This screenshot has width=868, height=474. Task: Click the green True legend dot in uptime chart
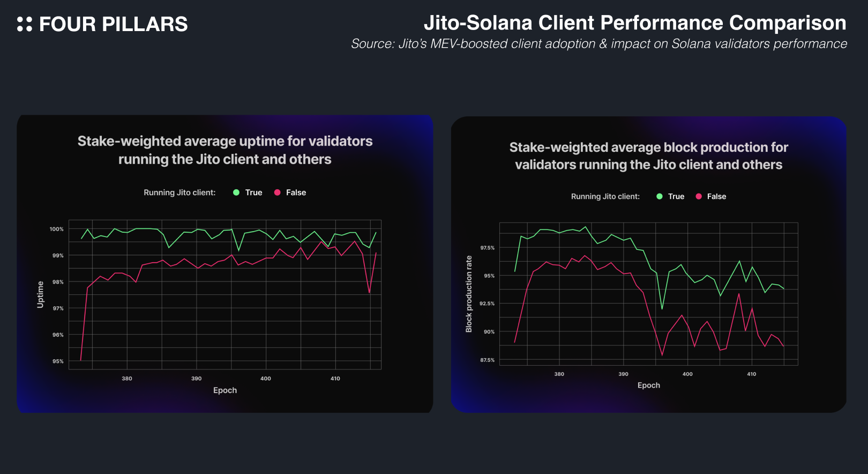click(x=236, y=192)
